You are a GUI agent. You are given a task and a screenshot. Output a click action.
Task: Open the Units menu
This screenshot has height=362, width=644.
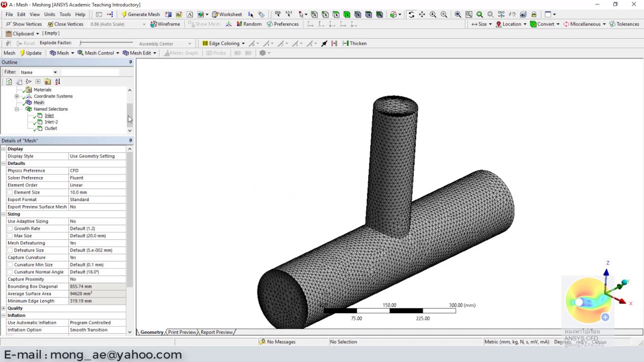pyautogui.click(x=50, y=14)
